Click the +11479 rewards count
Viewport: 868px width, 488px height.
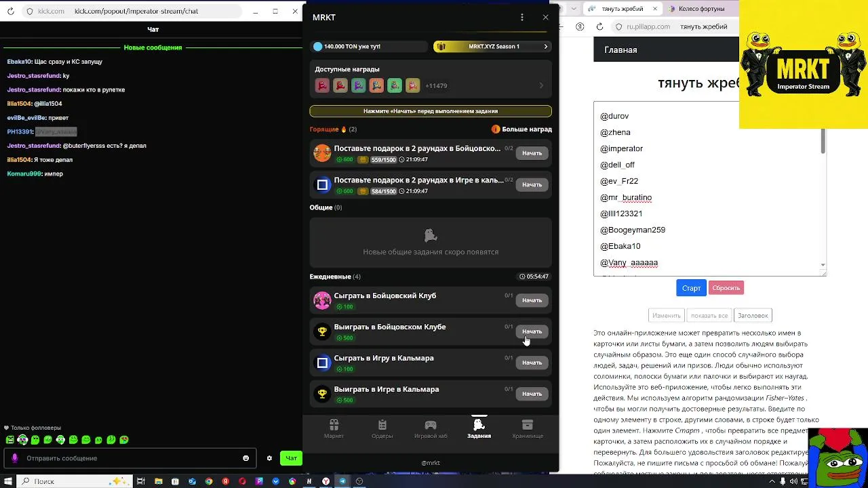(x=436, y=86)
